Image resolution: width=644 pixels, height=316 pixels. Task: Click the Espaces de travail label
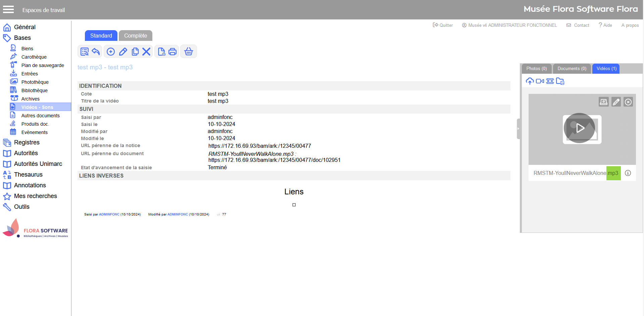(44, 10)
